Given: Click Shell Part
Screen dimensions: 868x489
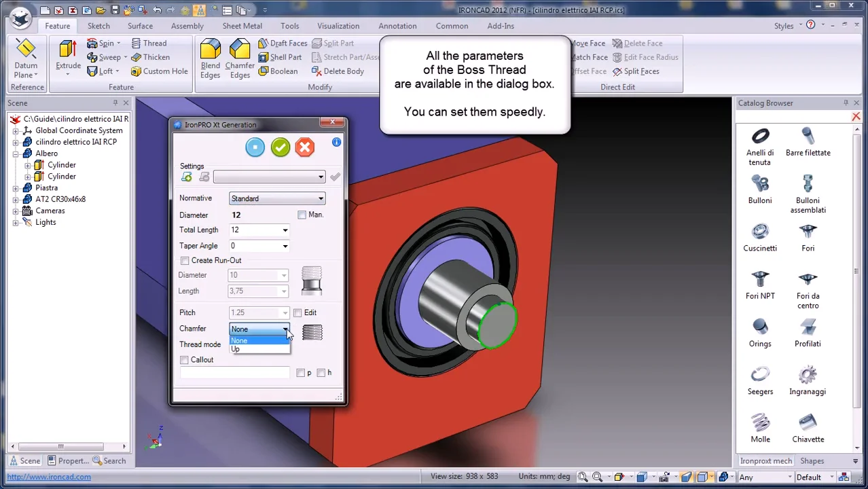Looking at the screenshot, I should point(280,57).
